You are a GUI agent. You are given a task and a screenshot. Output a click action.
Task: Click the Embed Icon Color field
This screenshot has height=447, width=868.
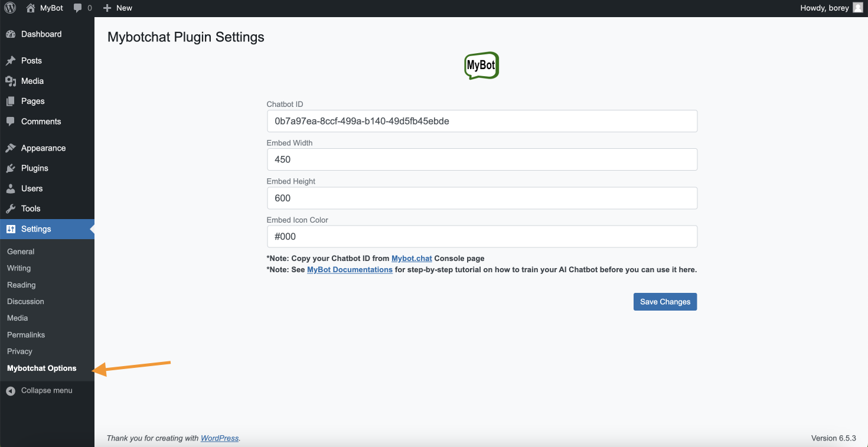482,237
